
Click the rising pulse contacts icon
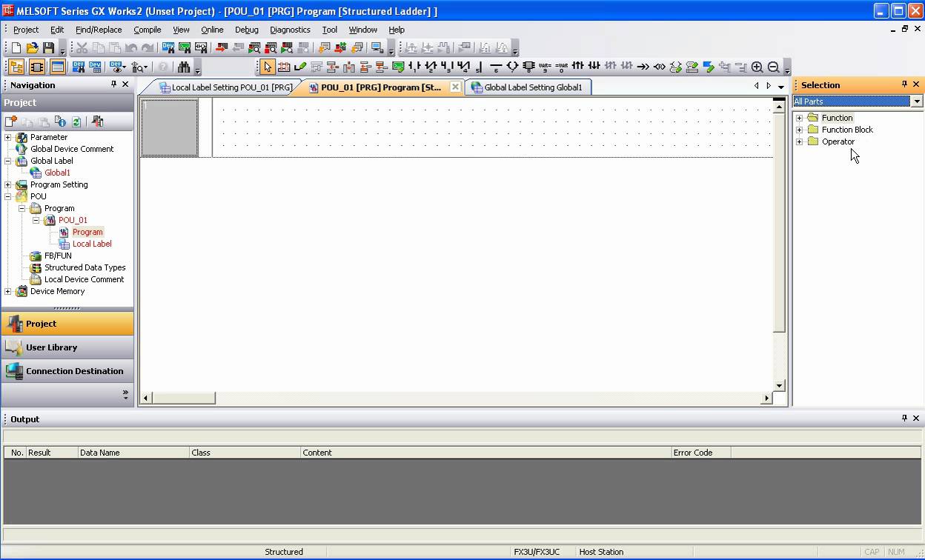[577, 67]
